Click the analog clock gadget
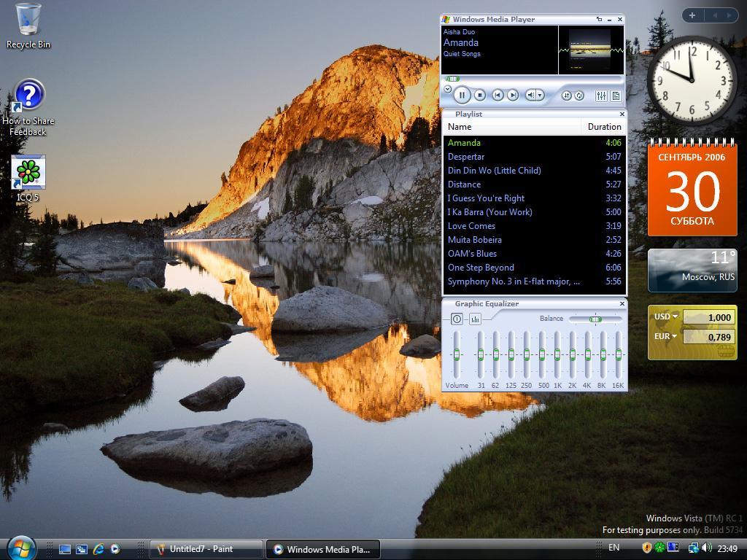Viewport: 747px width, 560px height. (x=692, y=80)
